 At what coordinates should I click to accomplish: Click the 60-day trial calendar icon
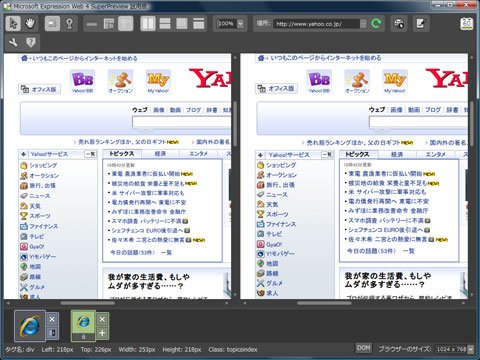point(467,24)
